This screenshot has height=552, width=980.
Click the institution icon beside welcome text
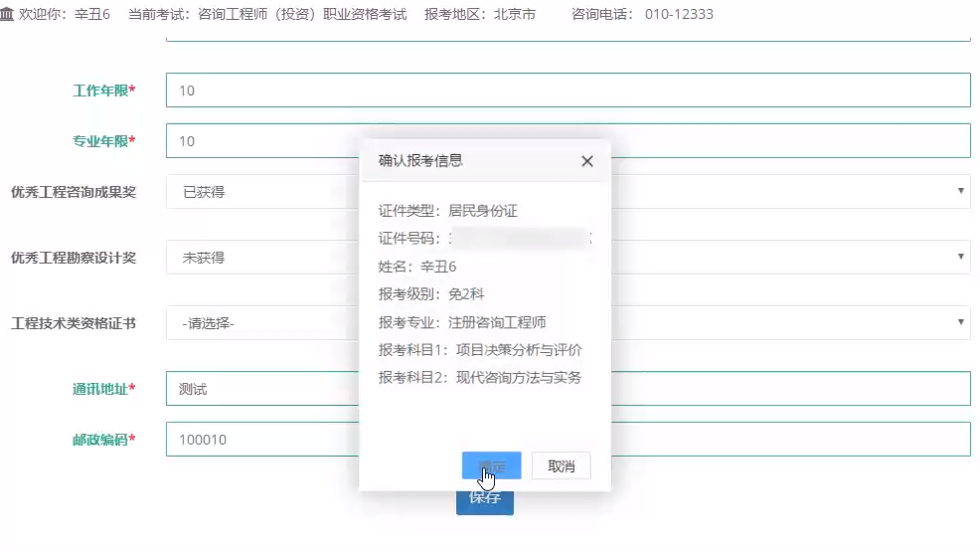(x=7, y=14)
